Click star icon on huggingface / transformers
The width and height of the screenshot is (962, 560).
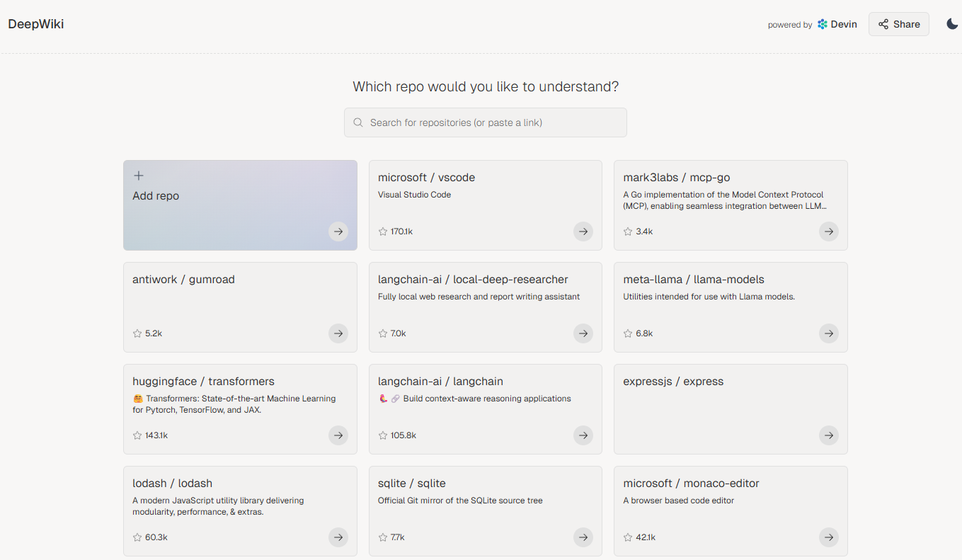coord(137,435)
